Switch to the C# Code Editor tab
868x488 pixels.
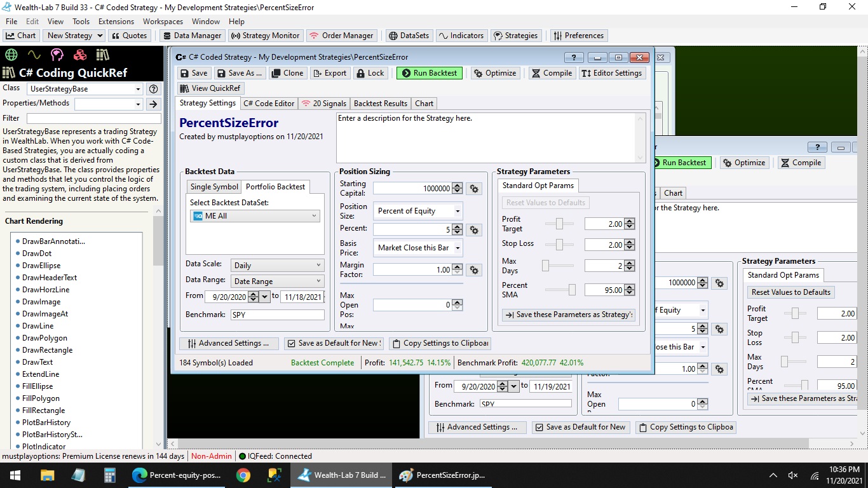point(269,104)
